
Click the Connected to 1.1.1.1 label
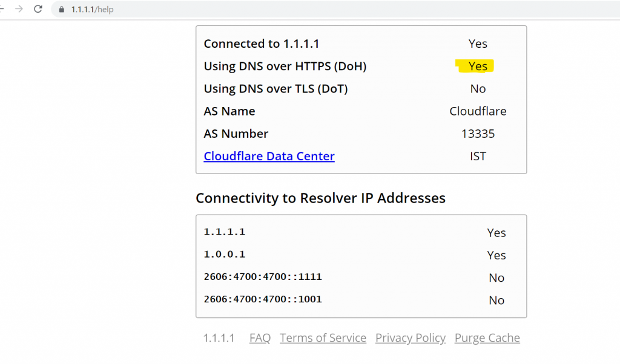click(x=260, y=44)
